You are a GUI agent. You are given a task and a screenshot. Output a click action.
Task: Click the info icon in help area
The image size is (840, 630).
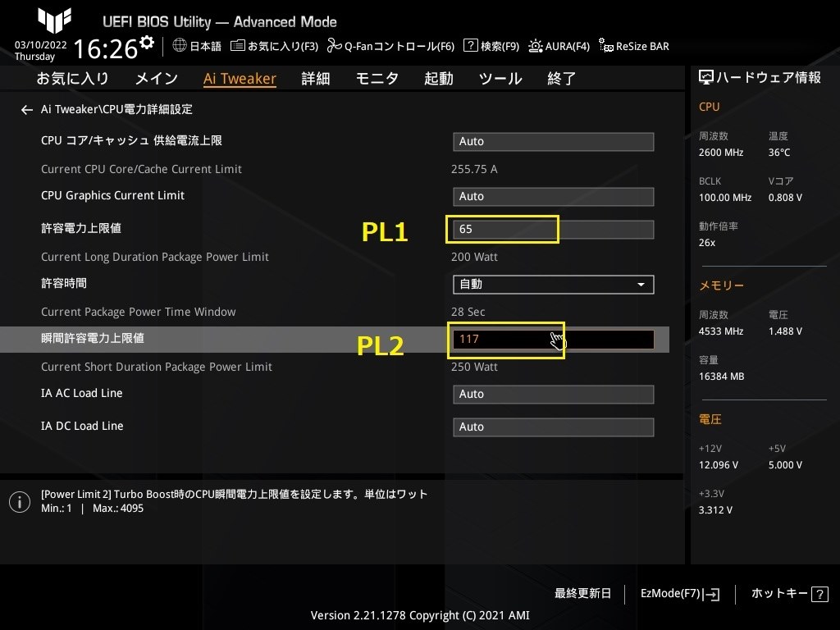(x=20, y=502)
